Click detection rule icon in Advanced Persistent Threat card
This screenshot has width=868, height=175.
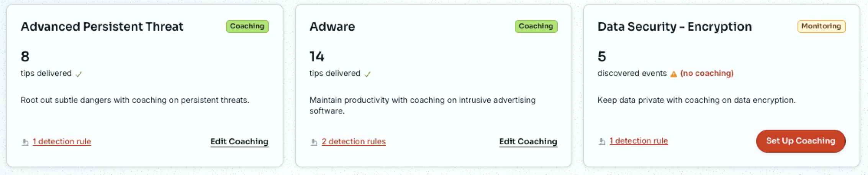pos(25,142)
